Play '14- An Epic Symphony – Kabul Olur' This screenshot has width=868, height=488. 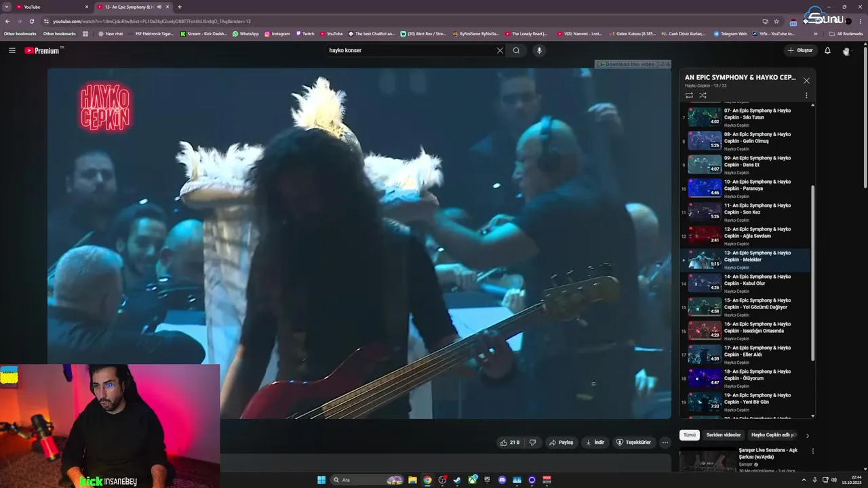coord(746,283)
